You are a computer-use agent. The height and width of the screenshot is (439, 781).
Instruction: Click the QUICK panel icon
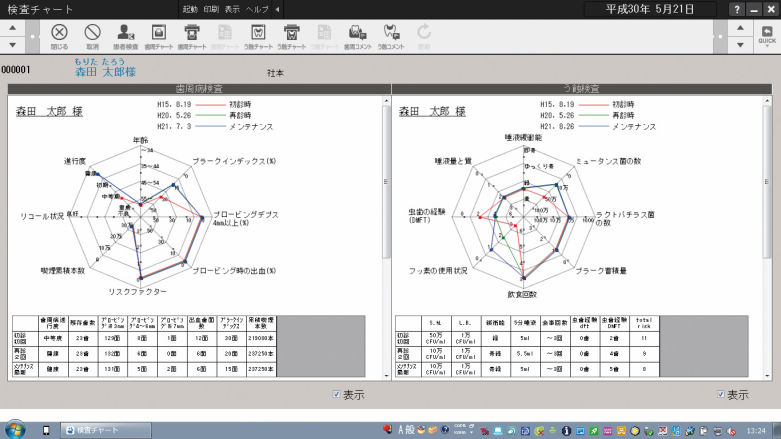(767, 35)
